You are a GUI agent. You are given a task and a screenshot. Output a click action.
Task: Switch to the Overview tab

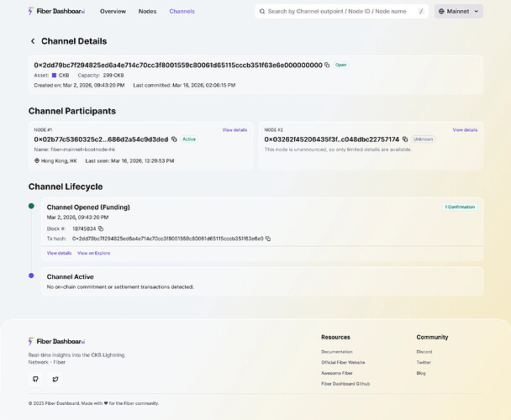point(113,12)
